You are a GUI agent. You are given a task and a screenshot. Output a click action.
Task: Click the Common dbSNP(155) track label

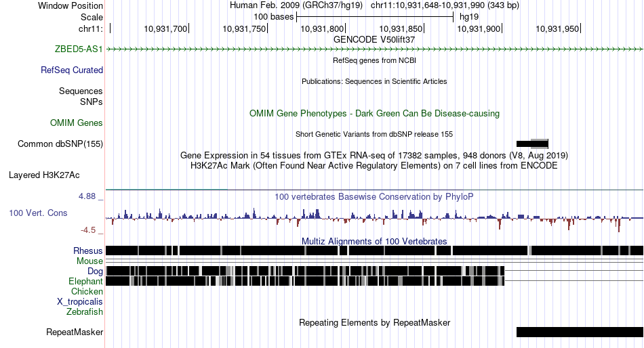click(x=60, y=144)
